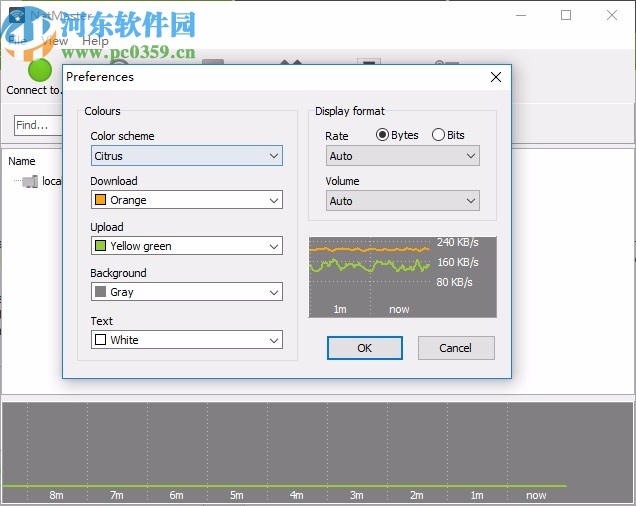Click the Name column header

[22, 161]
